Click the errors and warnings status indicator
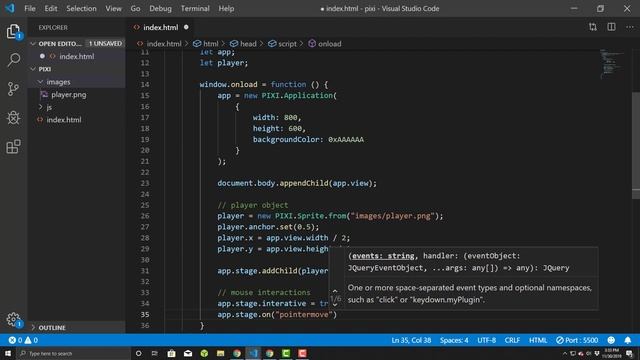Screen dimensions: 640x360 click(x=23, y=340)
